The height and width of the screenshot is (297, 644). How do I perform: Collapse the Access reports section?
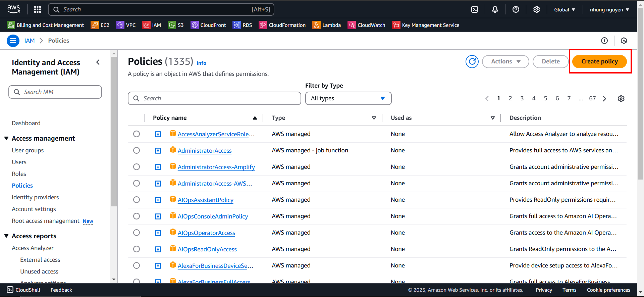[6, 236]
